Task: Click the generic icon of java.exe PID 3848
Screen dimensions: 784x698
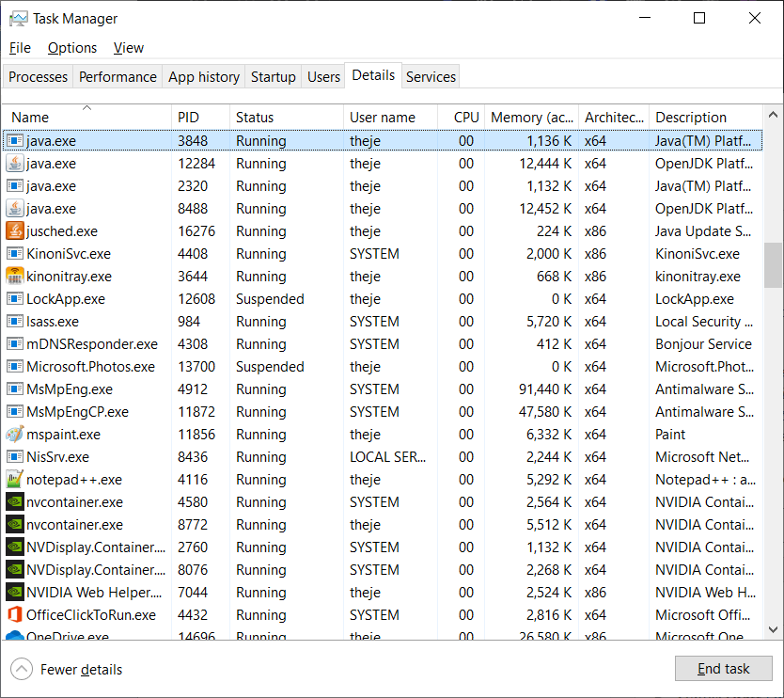Action: [x=15, y=141]
